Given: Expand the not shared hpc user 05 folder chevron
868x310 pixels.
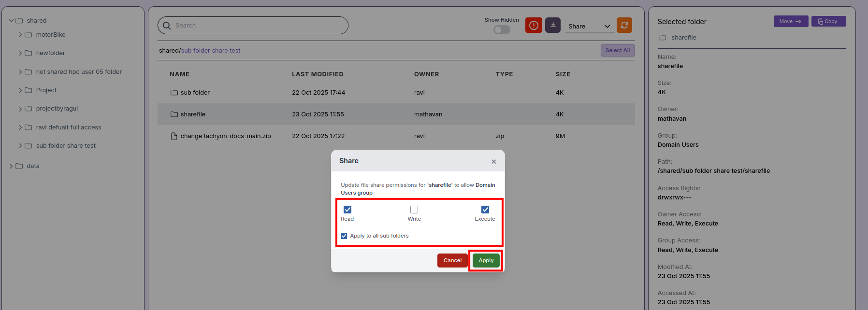Looking at the screenshot, I should (20, 72).
